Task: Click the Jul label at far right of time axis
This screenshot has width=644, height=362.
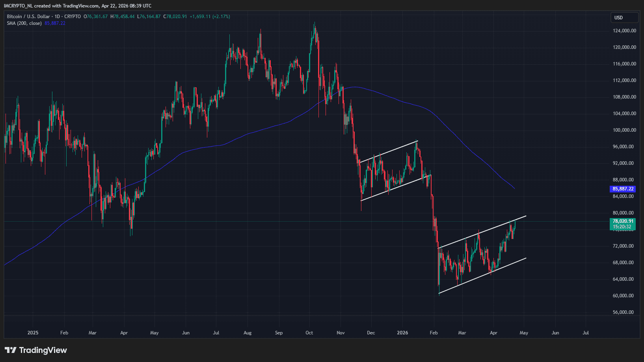Action: 586,333
